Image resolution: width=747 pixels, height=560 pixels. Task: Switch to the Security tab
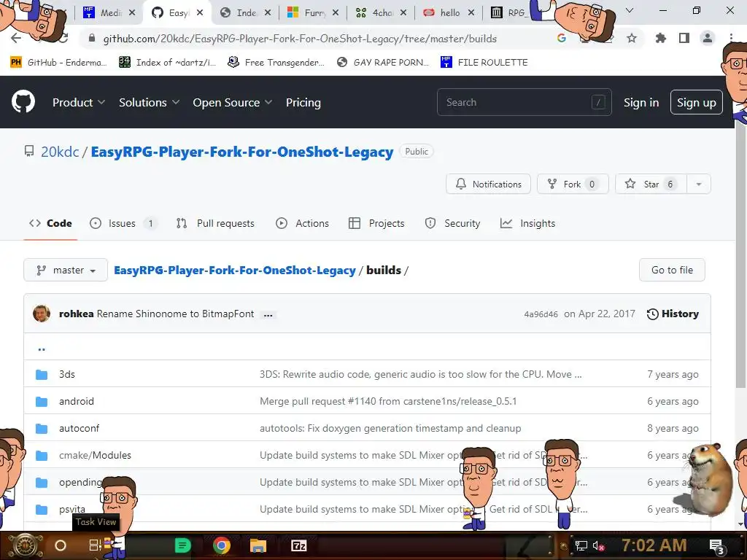coord(452,223)
